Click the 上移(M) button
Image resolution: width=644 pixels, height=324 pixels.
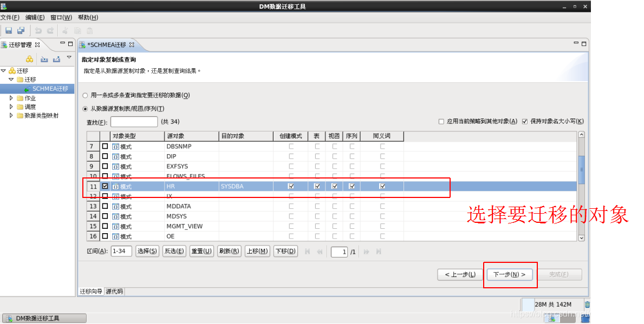(257, 251)
